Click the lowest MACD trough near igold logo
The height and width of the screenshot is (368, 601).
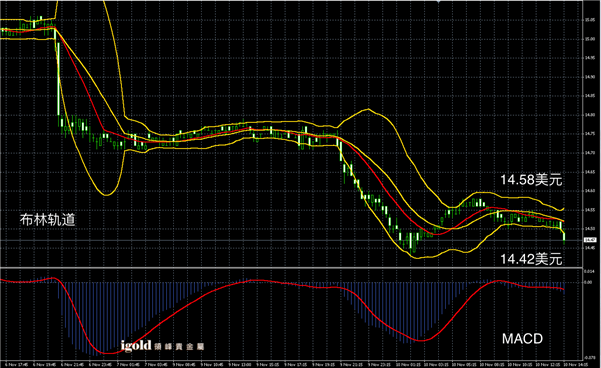(107, 353)
